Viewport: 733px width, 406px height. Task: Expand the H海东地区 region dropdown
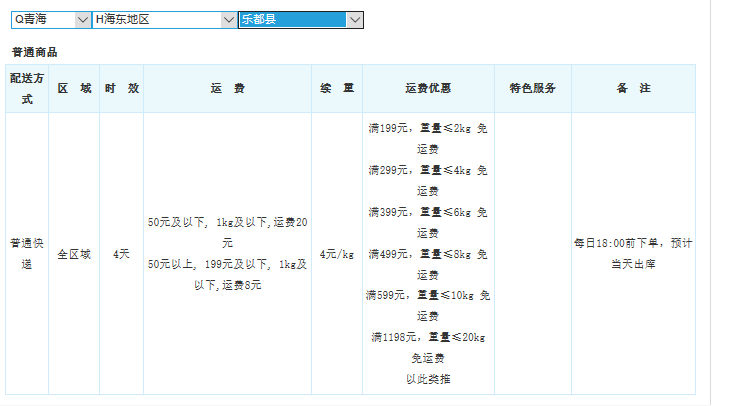(x=164, y=19)
